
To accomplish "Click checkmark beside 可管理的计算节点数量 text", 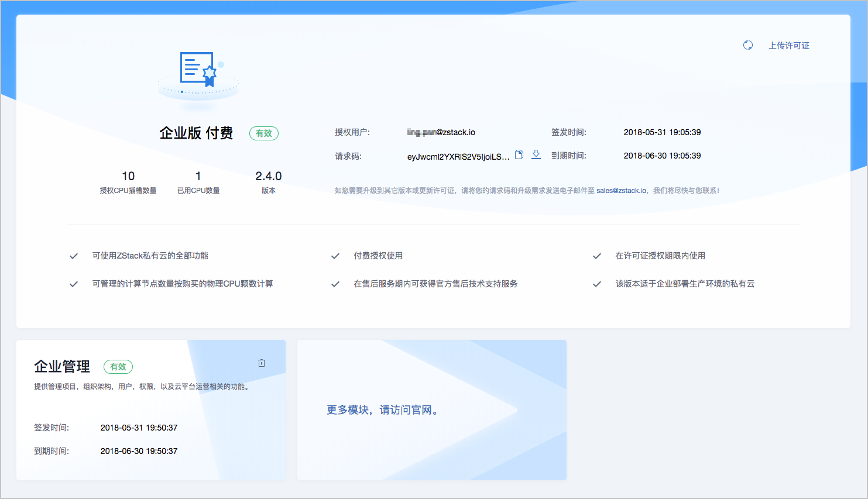I will pos(74,284).
